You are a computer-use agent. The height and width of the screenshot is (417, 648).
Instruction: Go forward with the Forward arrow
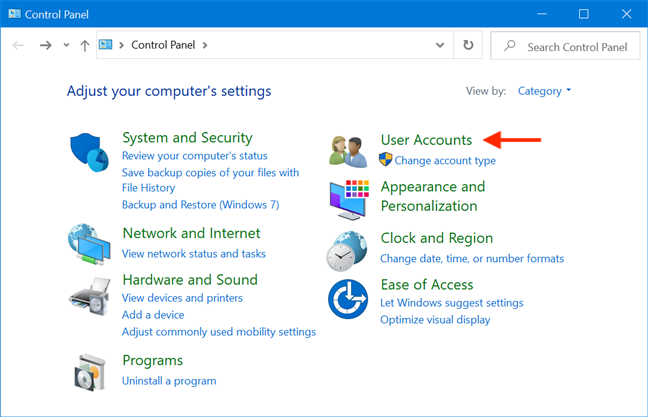(45, 45)
